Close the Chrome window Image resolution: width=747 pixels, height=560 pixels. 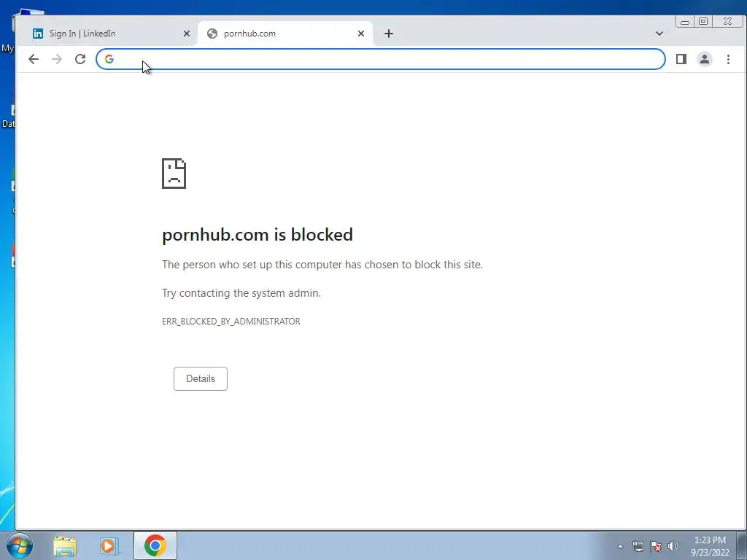[727, 21]
